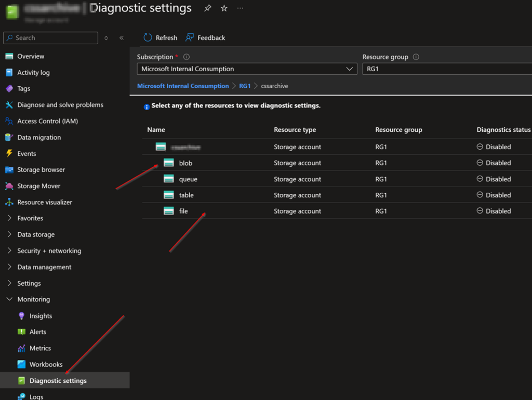Click the Feedback button
Screen dimensions: 532x400
coord(205,37)
